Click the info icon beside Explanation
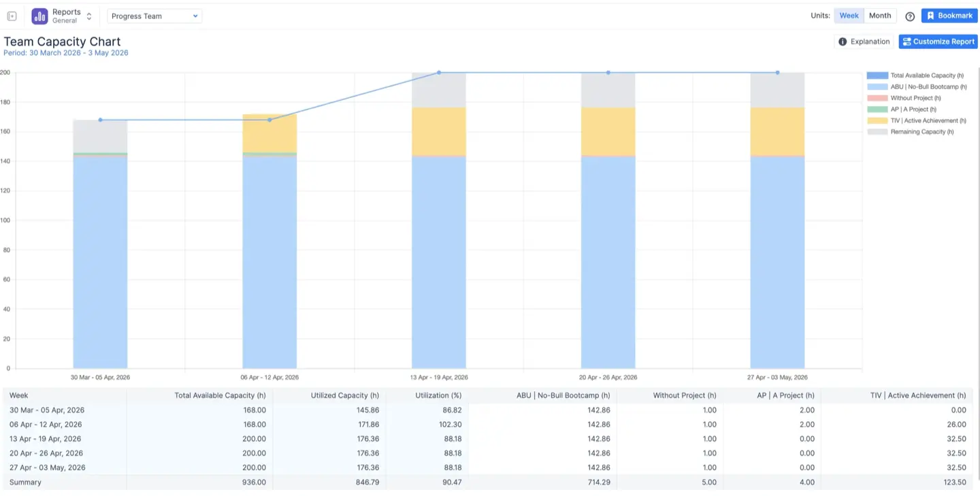 click(843, 42)
